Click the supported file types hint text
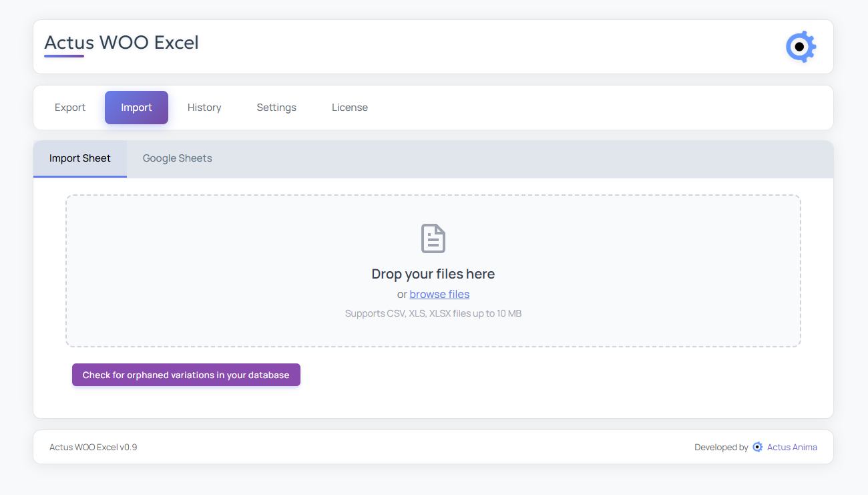 [433, 313]
